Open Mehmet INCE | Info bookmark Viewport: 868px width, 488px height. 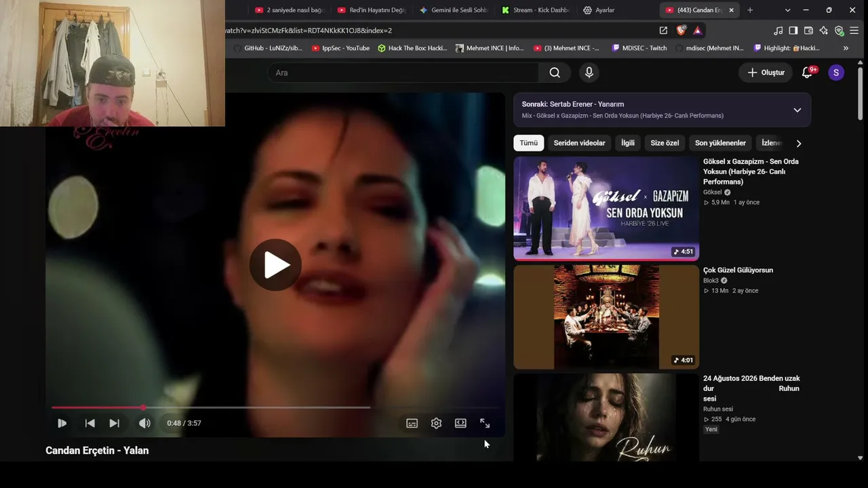[x=490, y=48]
